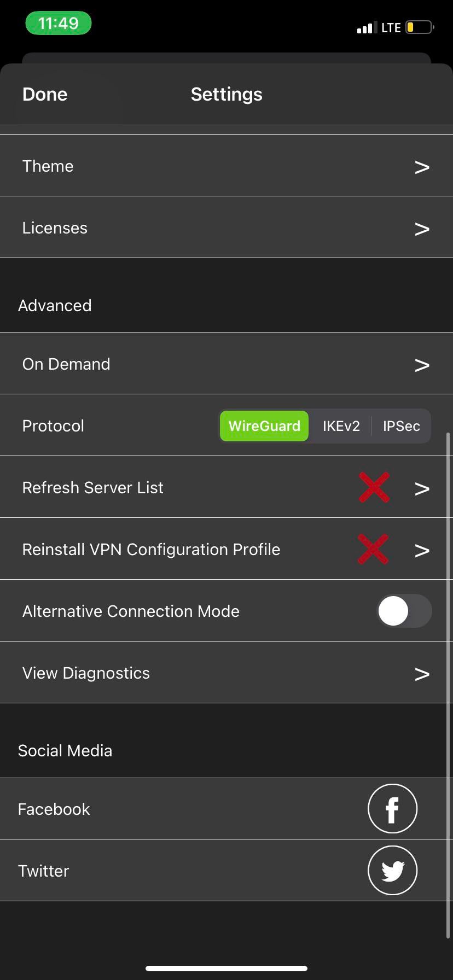Open View Diagnostics arrow
Screen dimensions: 453x980
click(x=421, y=674)
